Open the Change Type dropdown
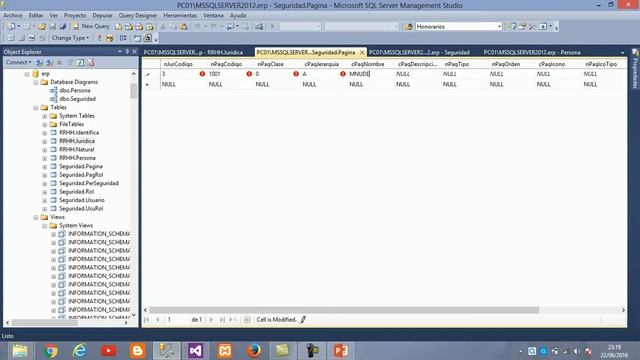Image resolution: width=640 pixels, height=360 pixels. coord(70,38)
